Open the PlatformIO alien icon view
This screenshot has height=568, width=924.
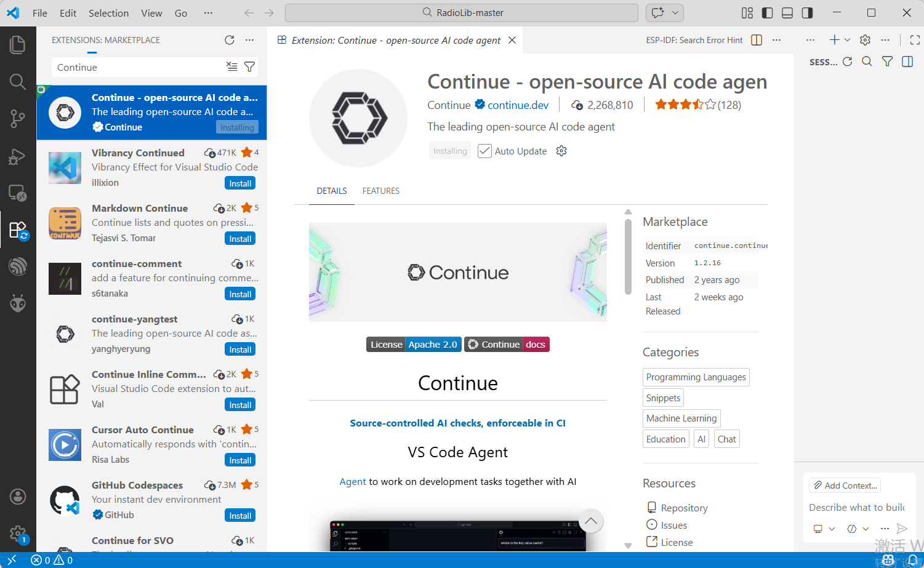pos(18,303)
